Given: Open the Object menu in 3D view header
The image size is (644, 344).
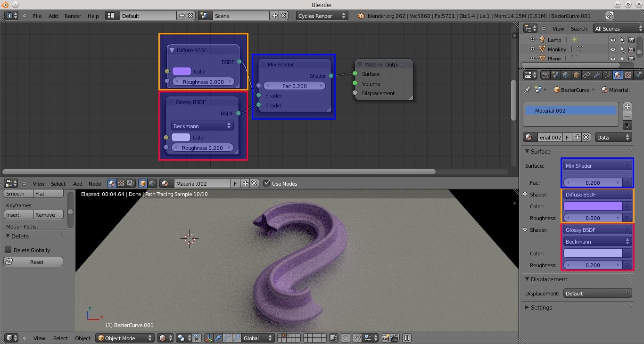Looking at the screenshot, I should point(83,338).
